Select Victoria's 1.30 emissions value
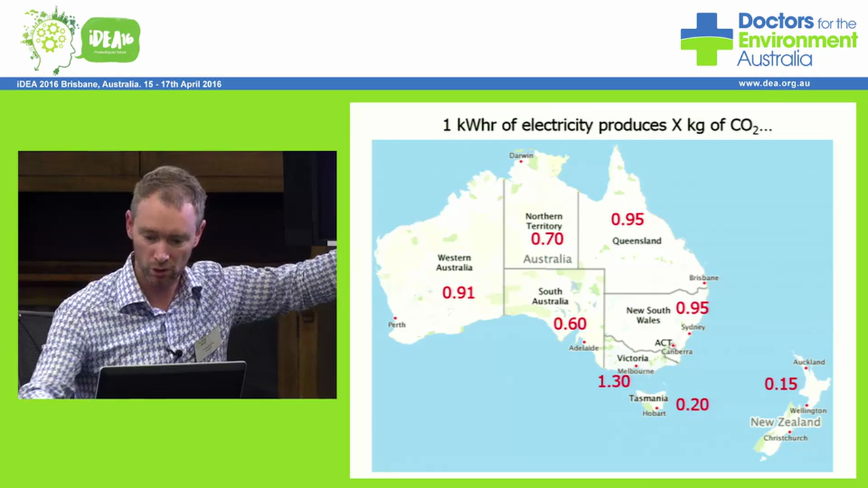This screenshot has height=488, width=868. tap(613, 382)
